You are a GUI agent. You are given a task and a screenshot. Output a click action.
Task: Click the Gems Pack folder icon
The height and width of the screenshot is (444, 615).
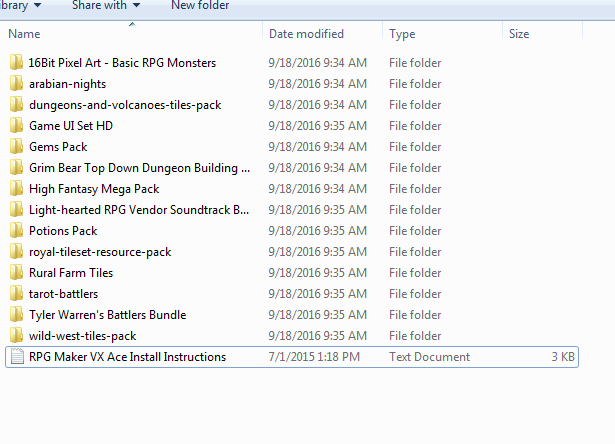pyautogui.click(x=16, y=147)
